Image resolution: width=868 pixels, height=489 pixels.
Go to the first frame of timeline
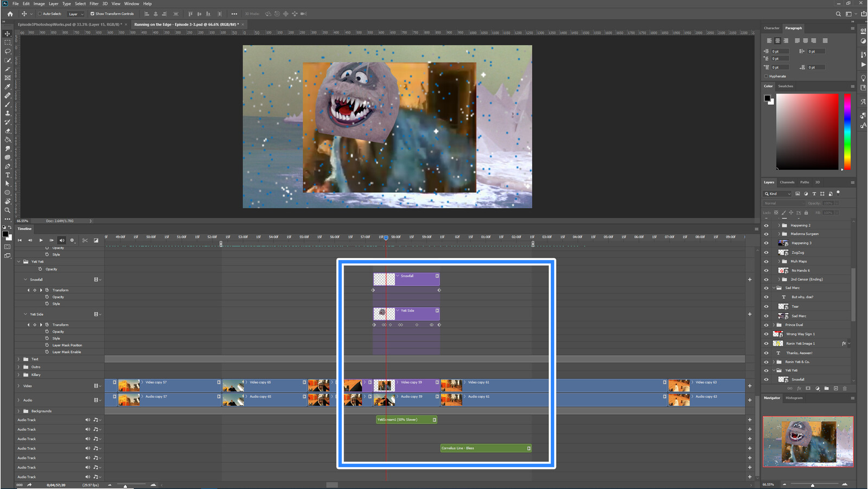pos(20,240)
